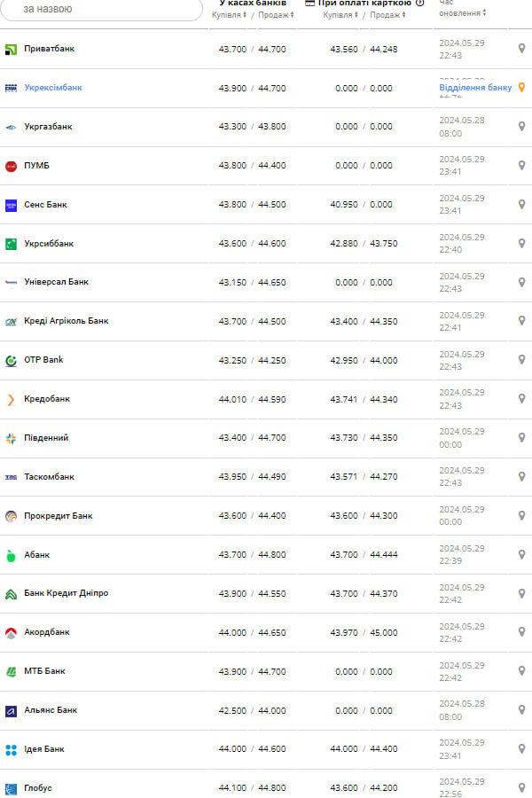The height and width of the screenshot is (798, 532).
Task: Show ПУМБ branch location pin
Action: pyautogui.click(x=521, y=166)
